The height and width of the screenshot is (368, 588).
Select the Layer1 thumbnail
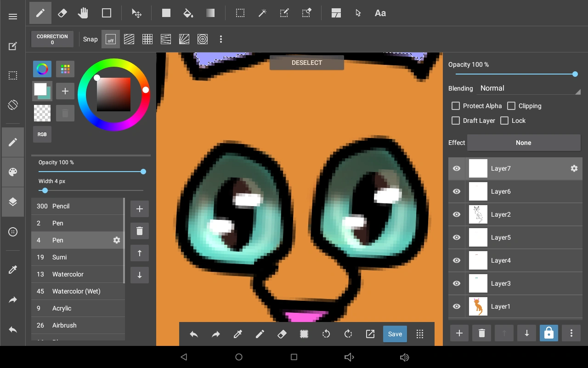coord(478,306)
